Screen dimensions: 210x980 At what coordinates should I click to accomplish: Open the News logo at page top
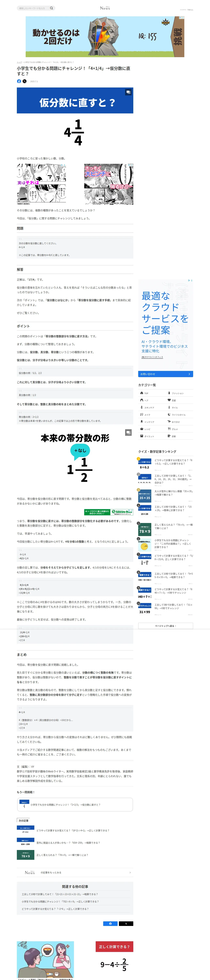(105, 8)
